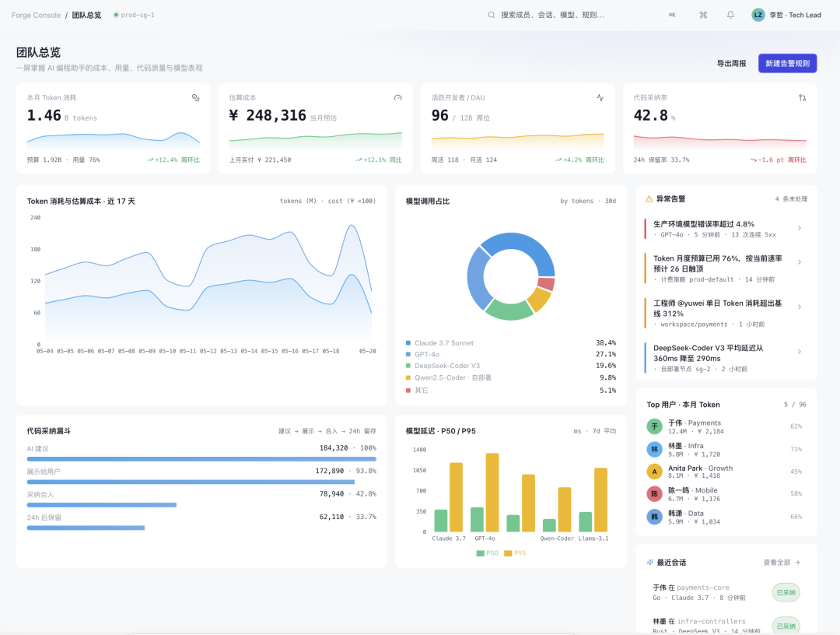Click the 导出周报 button
The image size is (840, 635).
point(731,63)
